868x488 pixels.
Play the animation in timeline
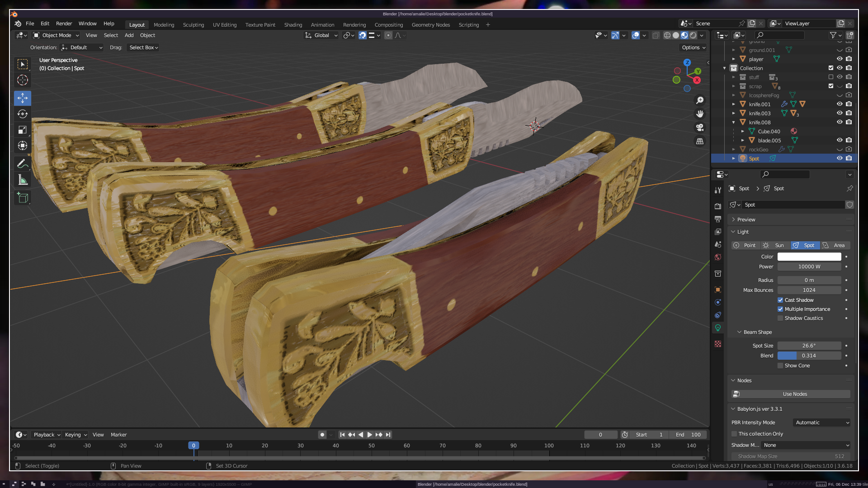point(369,435)
